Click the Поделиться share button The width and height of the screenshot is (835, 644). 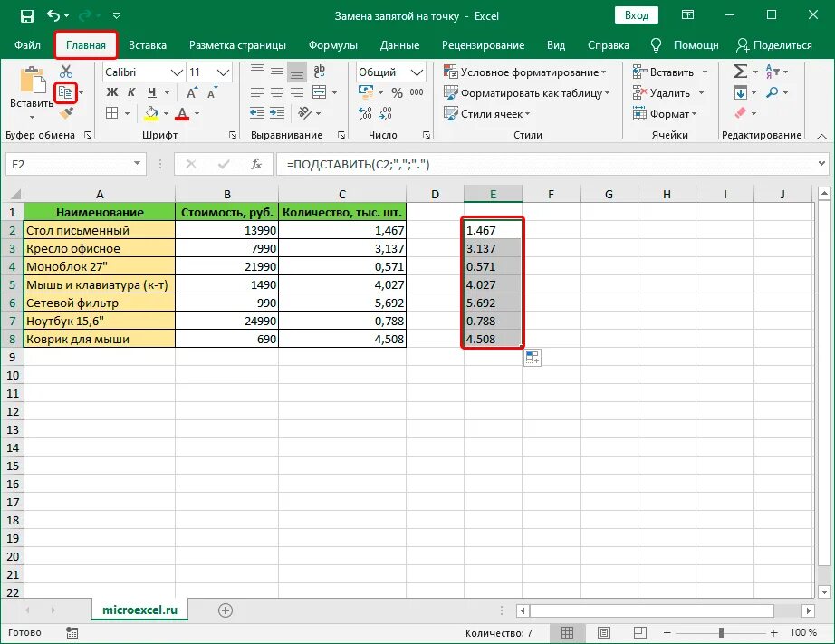click(x=774, y=45)
